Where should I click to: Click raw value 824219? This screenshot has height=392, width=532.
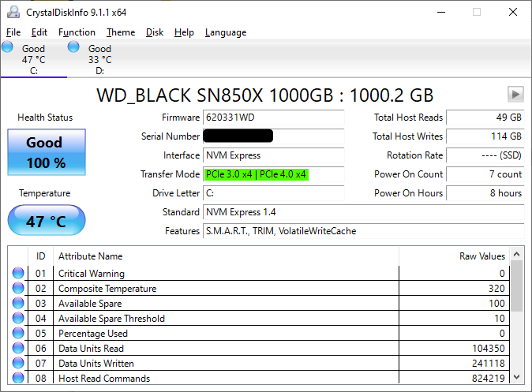pos(489,378)
